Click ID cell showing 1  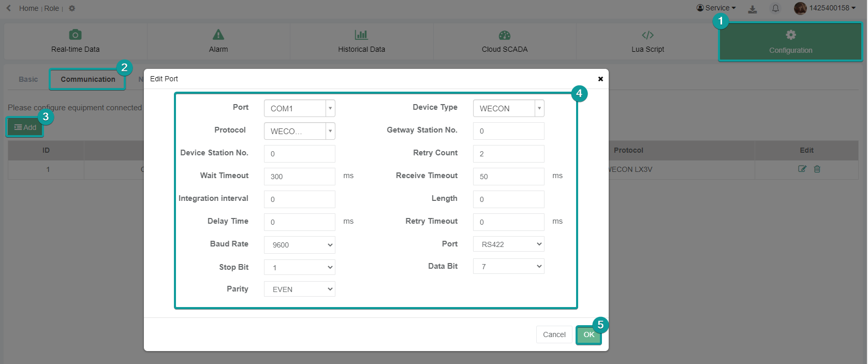[x=46, y=169]
